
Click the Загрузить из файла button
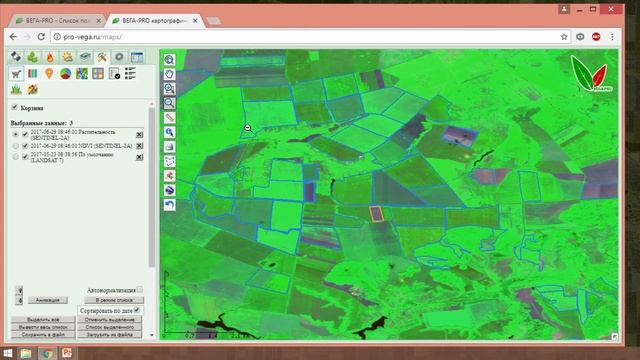point(110,334)
